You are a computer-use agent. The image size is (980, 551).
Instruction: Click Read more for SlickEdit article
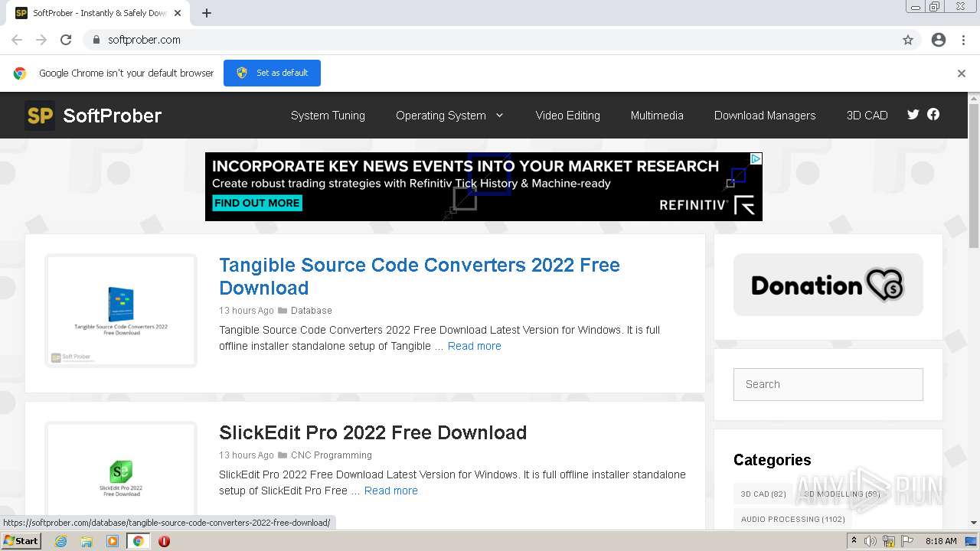point(391,491)
